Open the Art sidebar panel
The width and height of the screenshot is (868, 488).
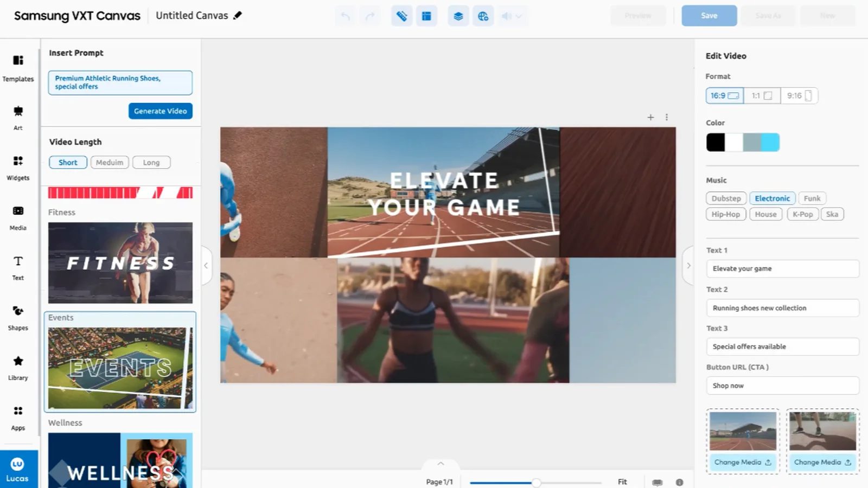click(18, 118)
